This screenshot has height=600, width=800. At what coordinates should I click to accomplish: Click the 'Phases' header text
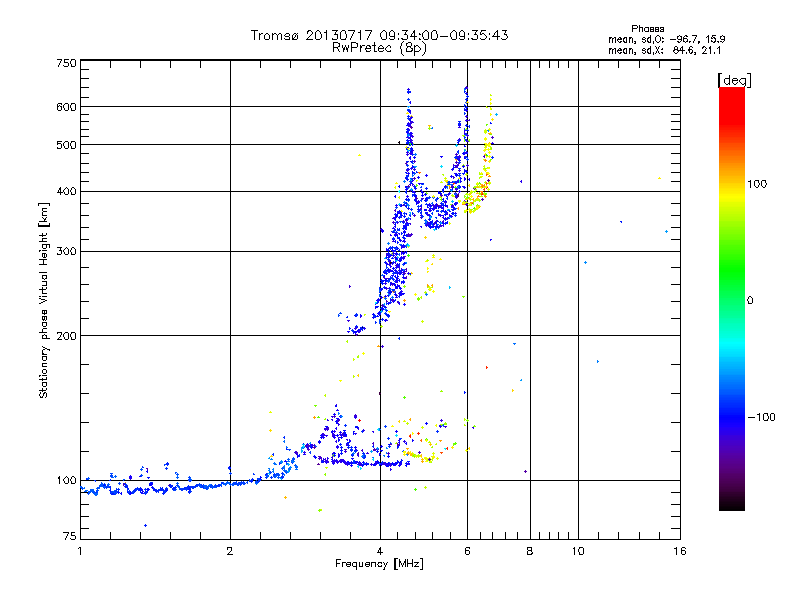point(647,29)
